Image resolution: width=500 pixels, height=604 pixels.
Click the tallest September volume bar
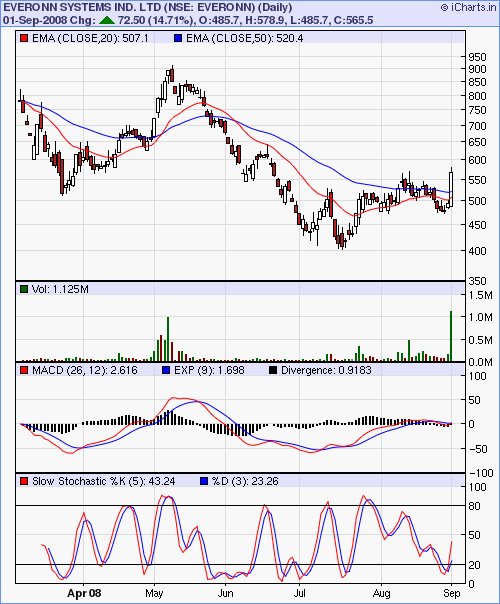tap(451, 336)
